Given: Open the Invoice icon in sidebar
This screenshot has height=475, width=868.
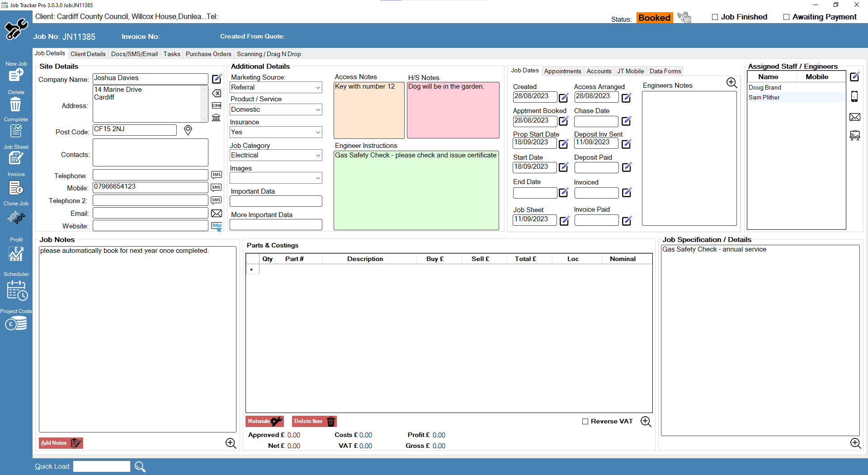Looking at the screenshot, I should 16,187.
